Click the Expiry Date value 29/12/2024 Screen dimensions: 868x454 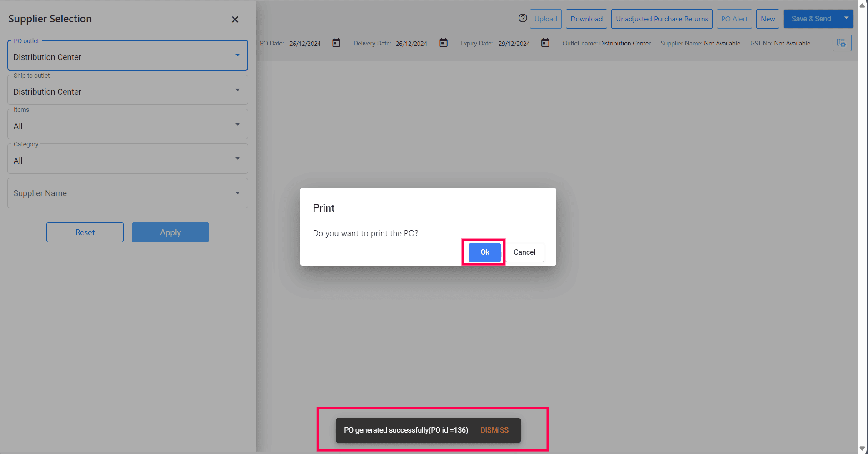pyautogui.click(x=514, y=44)
